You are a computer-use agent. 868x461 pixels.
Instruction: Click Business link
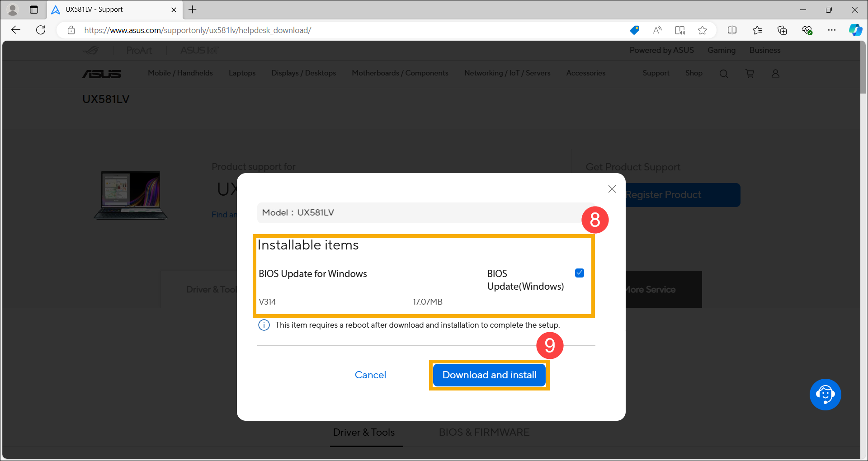click(765, 50)
